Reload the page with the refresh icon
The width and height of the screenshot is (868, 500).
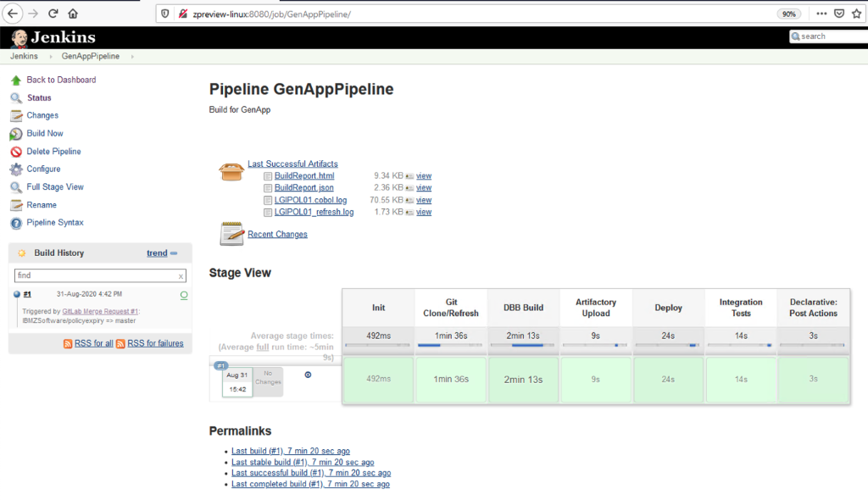tap(53, 14)
